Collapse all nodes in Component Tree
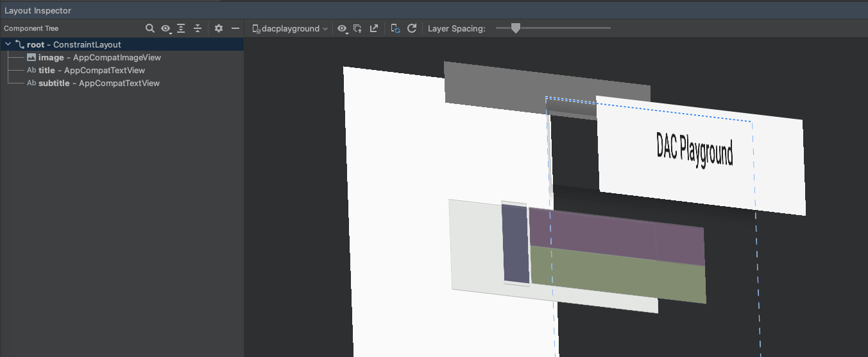This screenshot has width=868, height=357. [198, 28]
